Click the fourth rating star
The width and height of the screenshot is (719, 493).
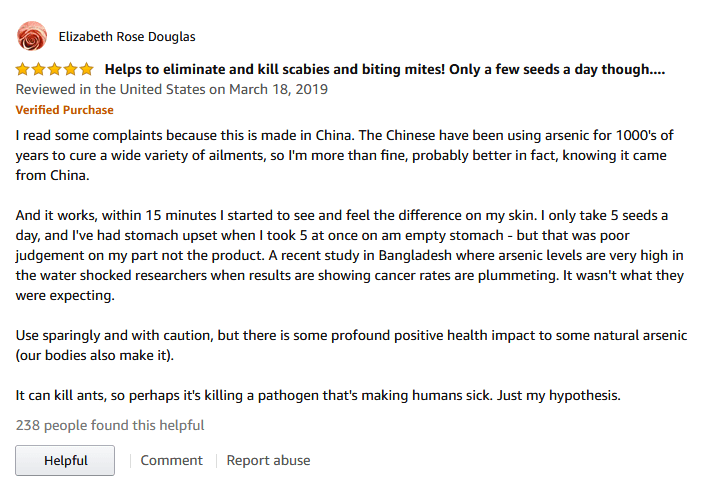click(71, 69)
